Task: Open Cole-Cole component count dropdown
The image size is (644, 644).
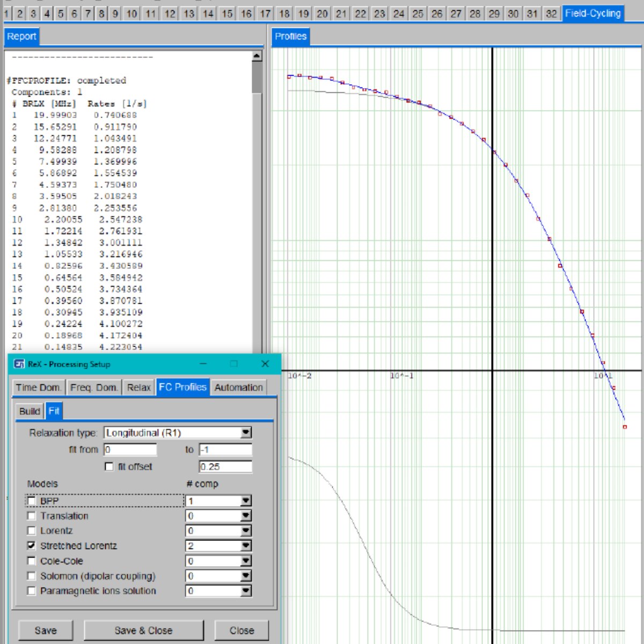Action: pos(246,561)
